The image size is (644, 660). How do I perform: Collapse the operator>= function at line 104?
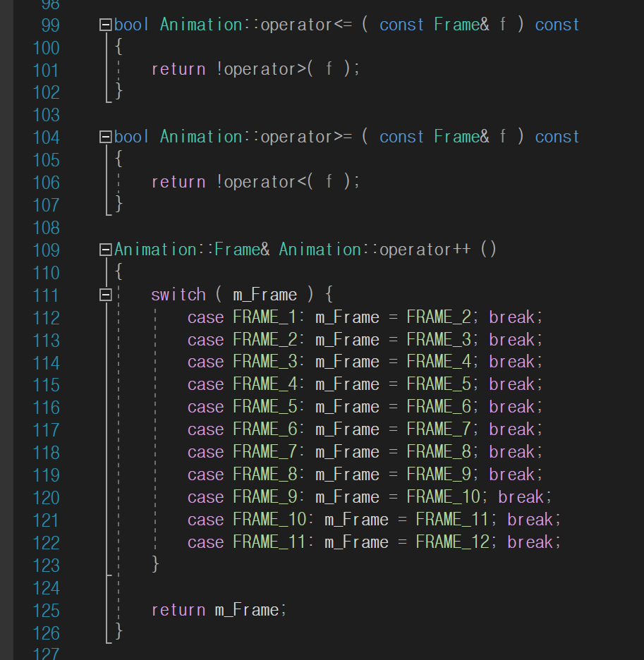[x=105, y=137]
